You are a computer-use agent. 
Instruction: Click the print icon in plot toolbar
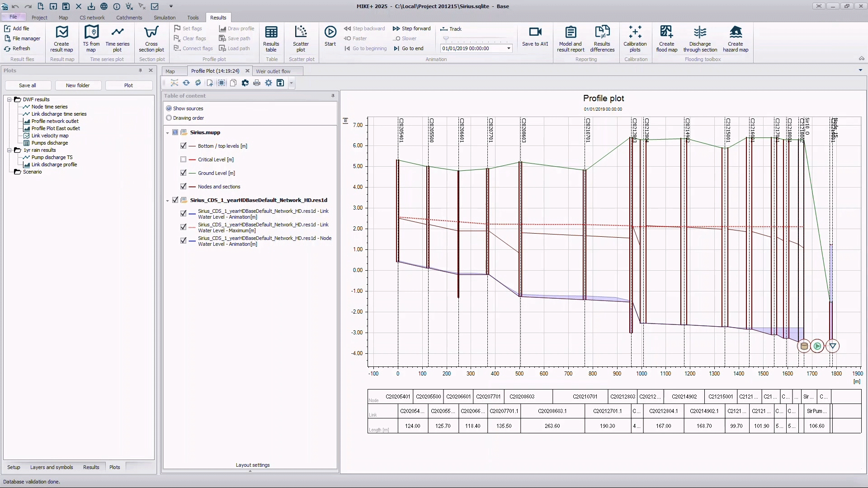coord(257,83)
